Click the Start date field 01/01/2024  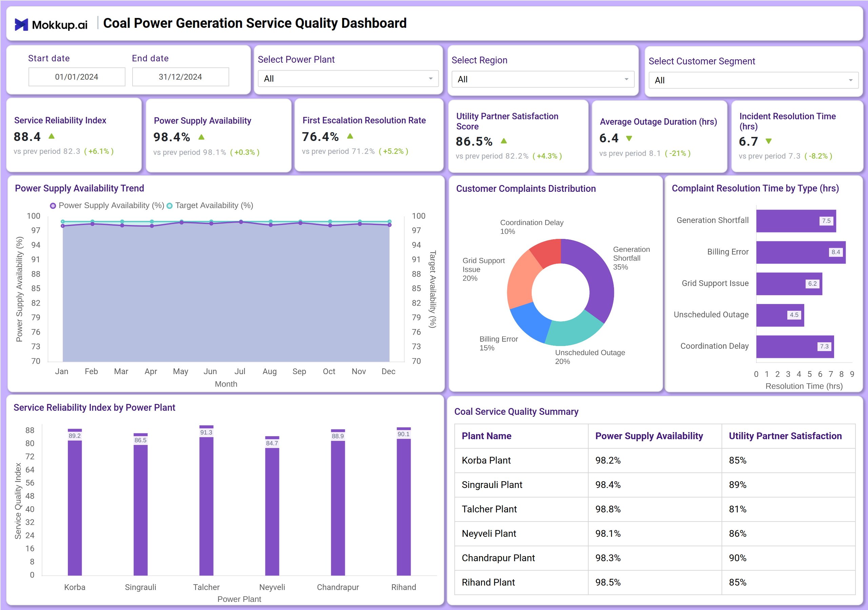(77, 77)
